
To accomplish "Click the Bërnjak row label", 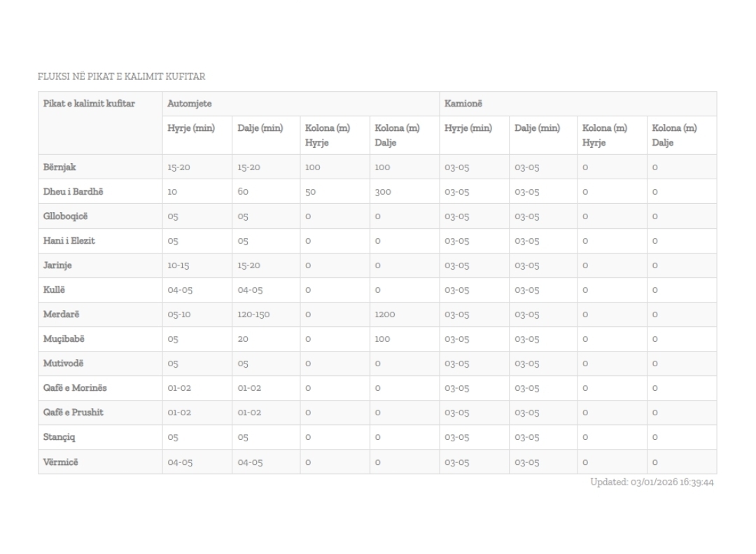I will 59,167.
